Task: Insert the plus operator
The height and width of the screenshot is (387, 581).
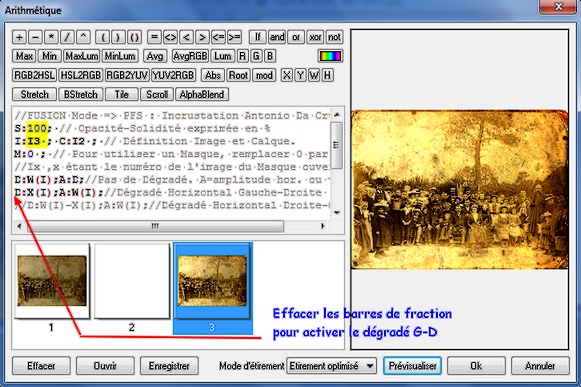Action: [19, 37]
